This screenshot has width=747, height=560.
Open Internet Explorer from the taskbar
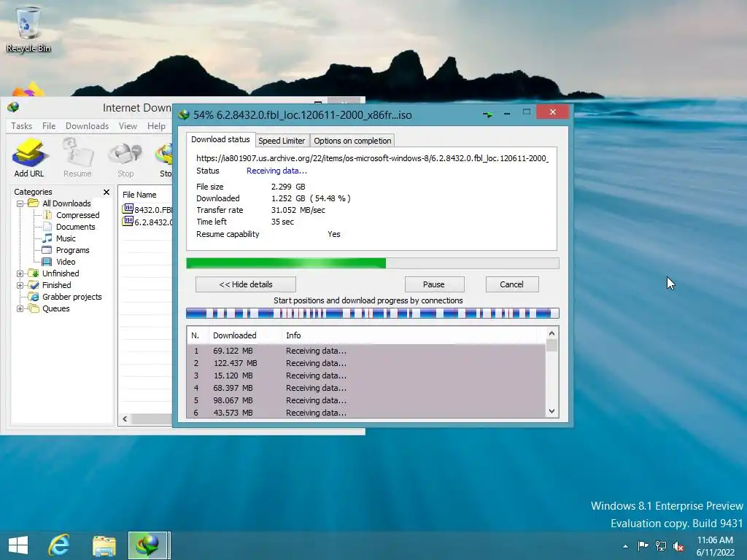point(59,545)
